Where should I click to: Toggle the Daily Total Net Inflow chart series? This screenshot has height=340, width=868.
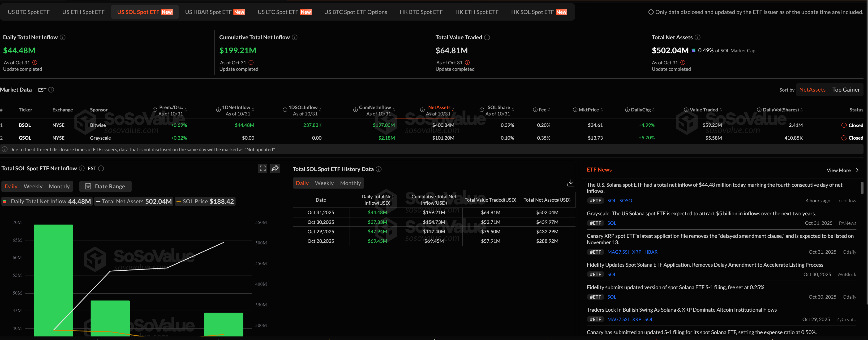[x=47, y=201]
